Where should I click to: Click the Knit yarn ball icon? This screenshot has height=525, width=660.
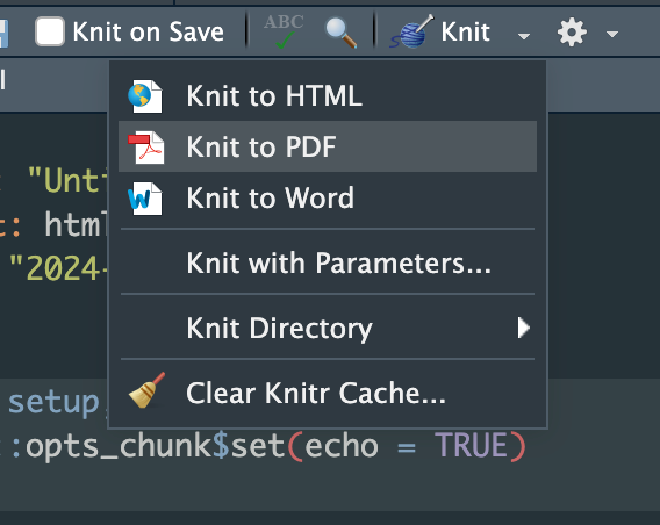point(411,32)
